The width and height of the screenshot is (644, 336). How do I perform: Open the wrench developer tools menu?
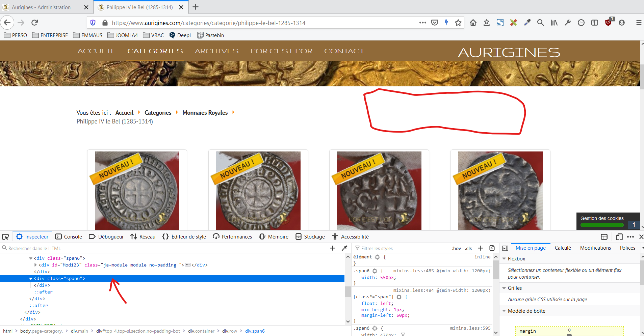568,23
